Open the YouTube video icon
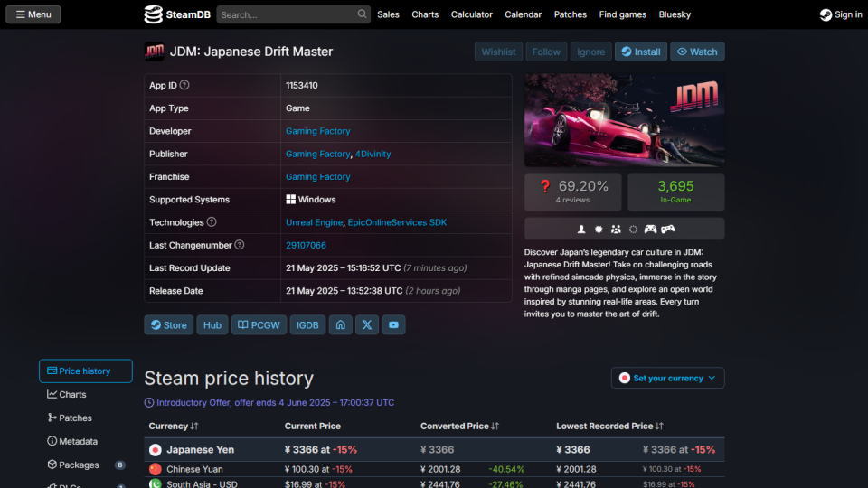The width and height of the screenshot is (868, 488). click(393, 324)
